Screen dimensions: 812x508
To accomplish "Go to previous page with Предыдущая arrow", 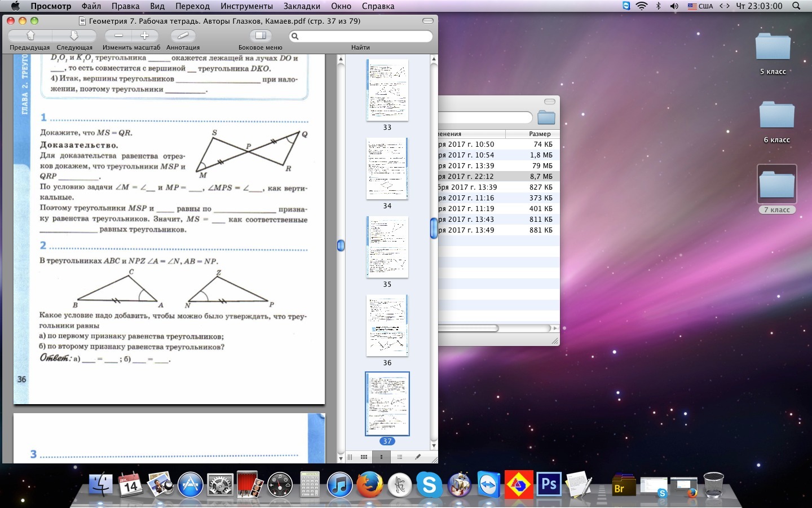I will coord(30,36).
